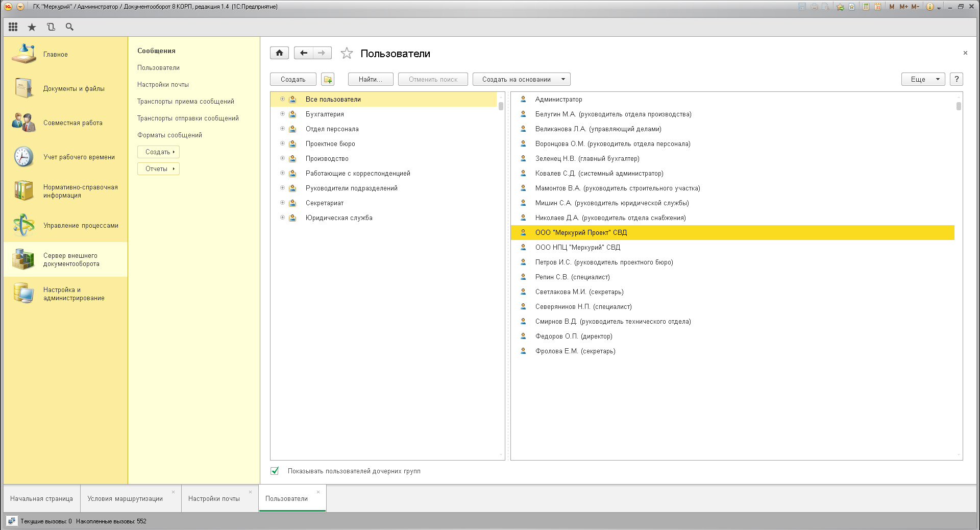The image size is (980, 530).
Task: Expand the Все пользователи group
Action: click(x=282, y=99)
